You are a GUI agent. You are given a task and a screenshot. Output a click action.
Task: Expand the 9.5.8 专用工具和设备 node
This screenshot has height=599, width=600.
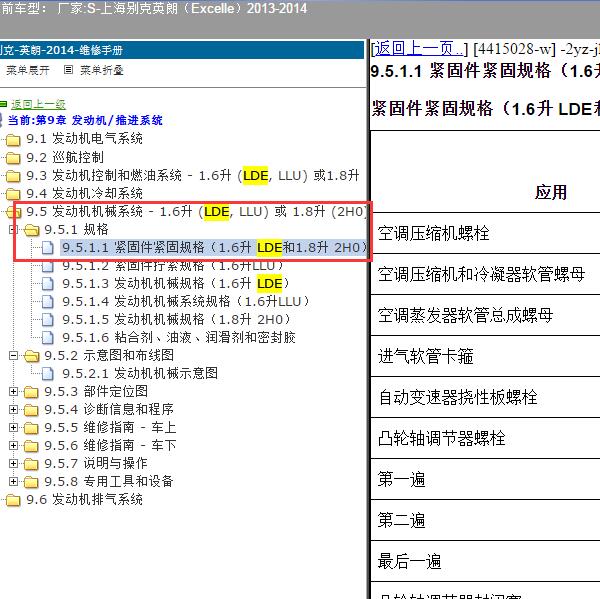(x=13, y=481)
